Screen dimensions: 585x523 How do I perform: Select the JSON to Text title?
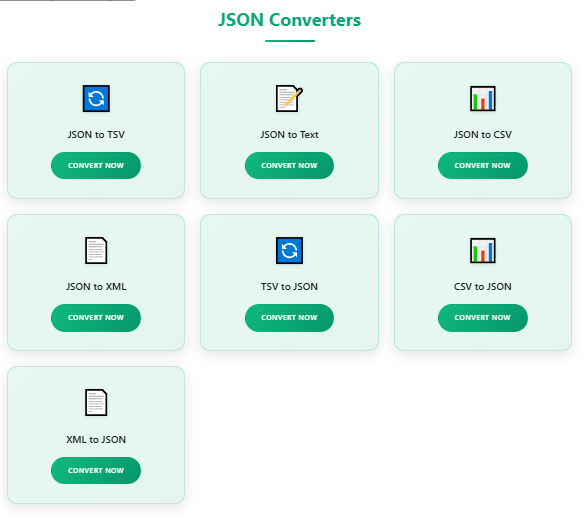[289, 135]
